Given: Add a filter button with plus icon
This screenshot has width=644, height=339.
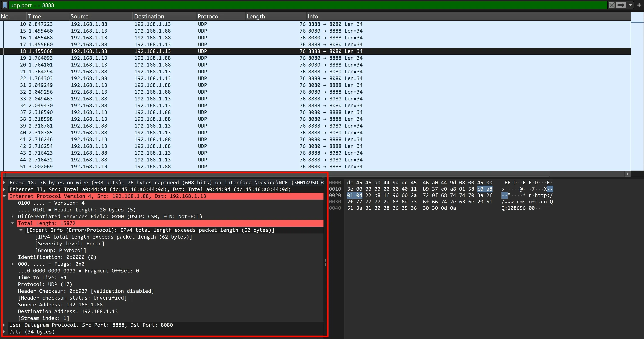Looking at the screenshot, I should (639, 5).
